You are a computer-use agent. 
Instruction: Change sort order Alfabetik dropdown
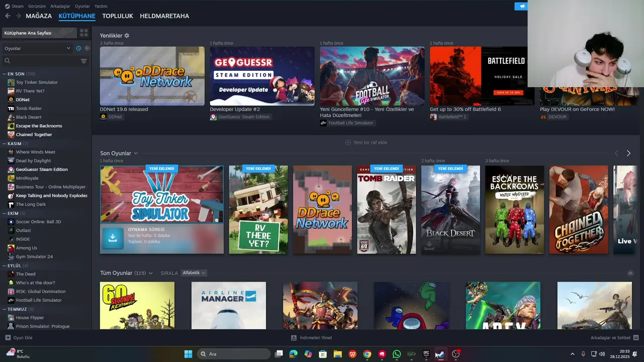pos(194,273)
